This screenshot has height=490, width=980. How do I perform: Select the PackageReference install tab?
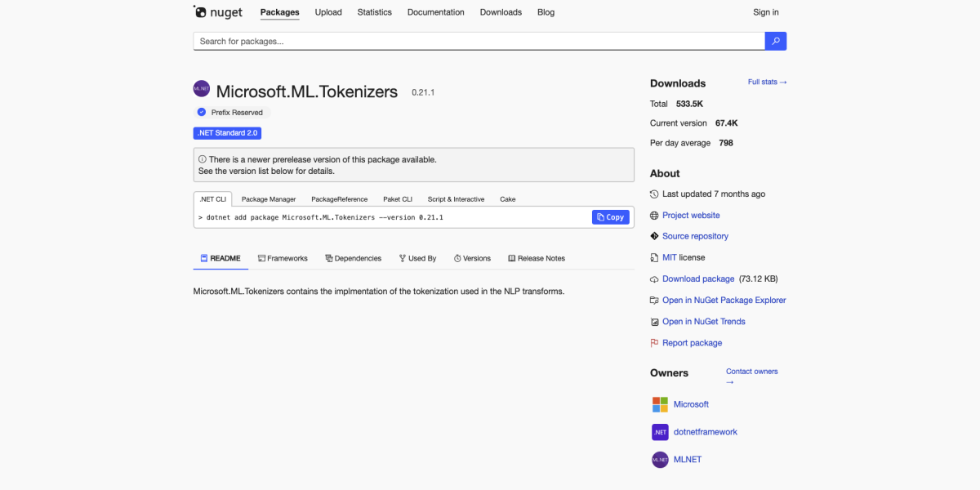pos(339,199)
